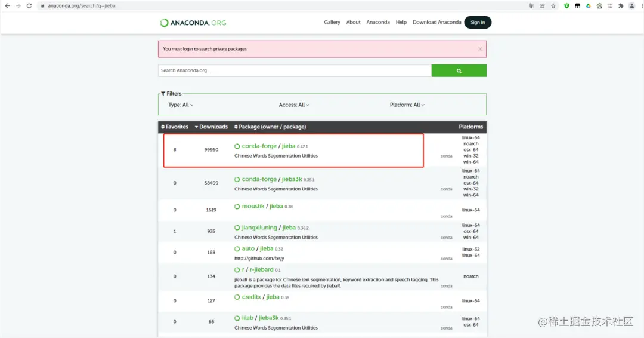644x338 pixels.
Task: Open the jiangxiluning owner link
Action: [x=259, y=228]
